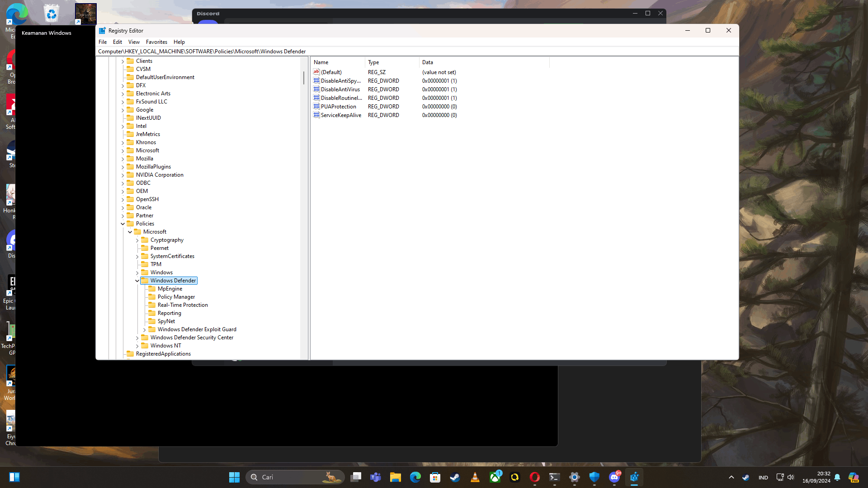Click the DisableAntiVirus DWORD value icon

point(316,89)
